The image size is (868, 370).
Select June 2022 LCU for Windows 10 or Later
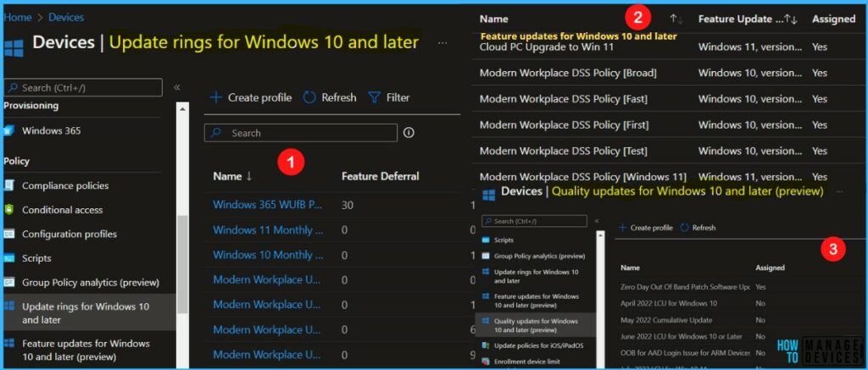(x=739, y=336)
